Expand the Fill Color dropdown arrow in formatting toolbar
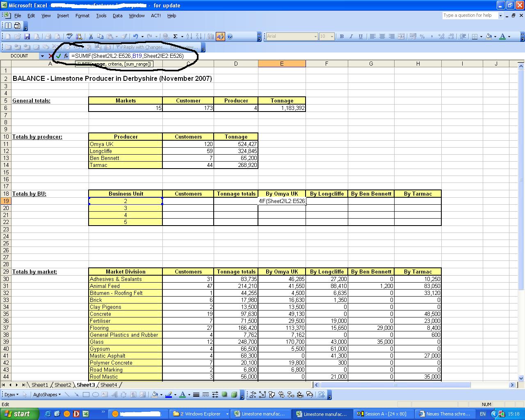 (495, 37)
